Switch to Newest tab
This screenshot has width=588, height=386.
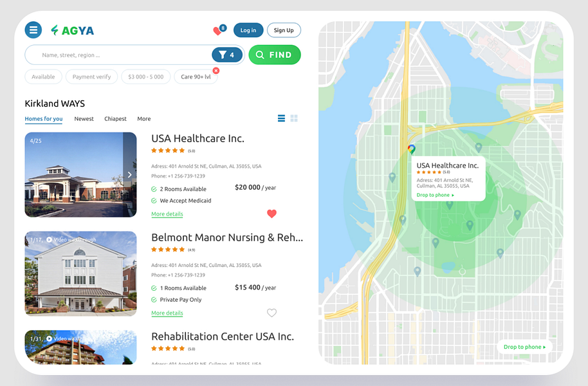[x=84, y=119]
